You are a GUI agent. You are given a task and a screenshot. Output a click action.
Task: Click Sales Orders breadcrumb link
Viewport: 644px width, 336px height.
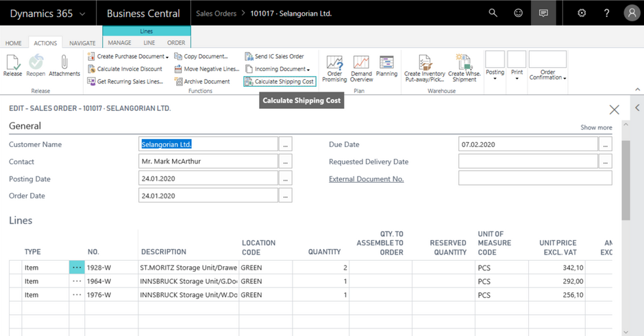coord(216,14)
